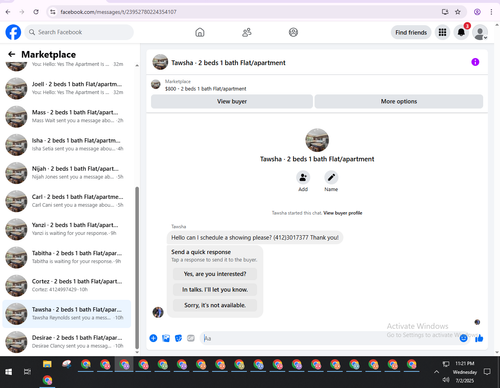Image resolution: width=500 pixels, height=388 pixels.
Task: Open the Home feed icon
Action: click(200, 32)
